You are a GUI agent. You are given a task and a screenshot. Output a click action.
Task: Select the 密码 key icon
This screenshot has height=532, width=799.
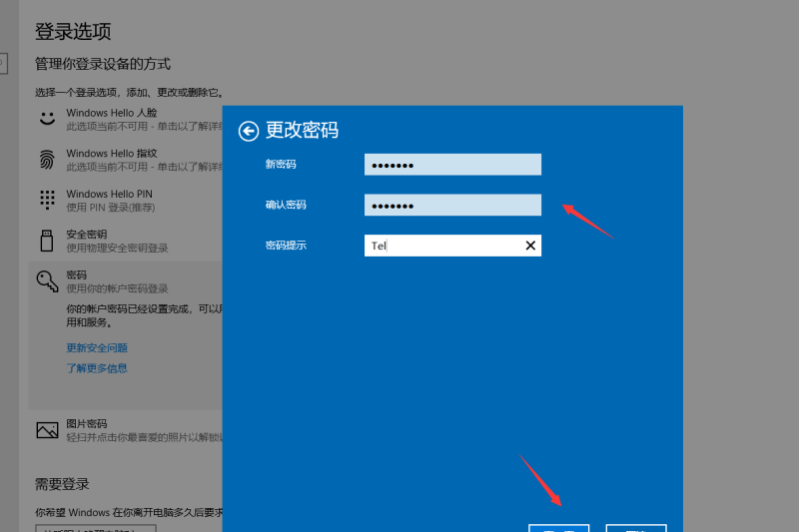47,281
